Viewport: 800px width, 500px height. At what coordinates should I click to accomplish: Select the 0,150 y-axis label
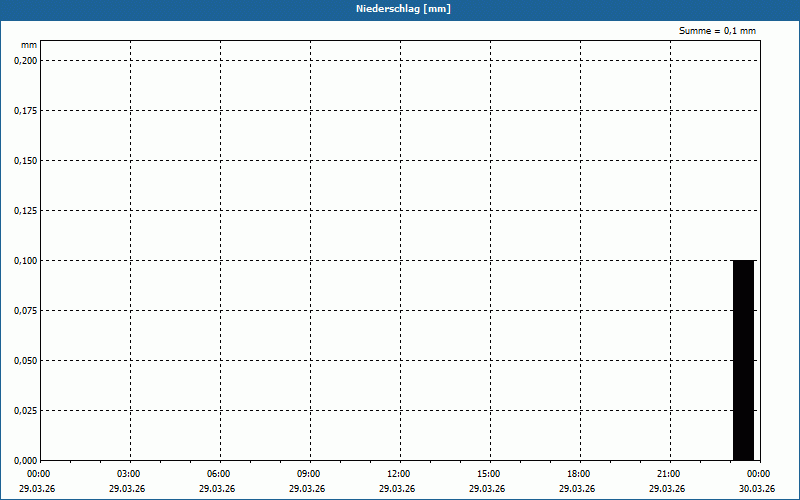24,160
